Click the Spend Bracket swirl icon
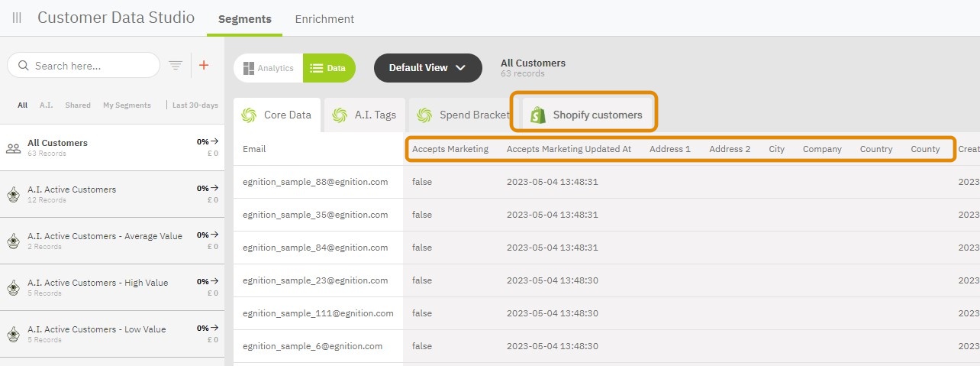This screenshot has width=980, height=366. (424, 115)
